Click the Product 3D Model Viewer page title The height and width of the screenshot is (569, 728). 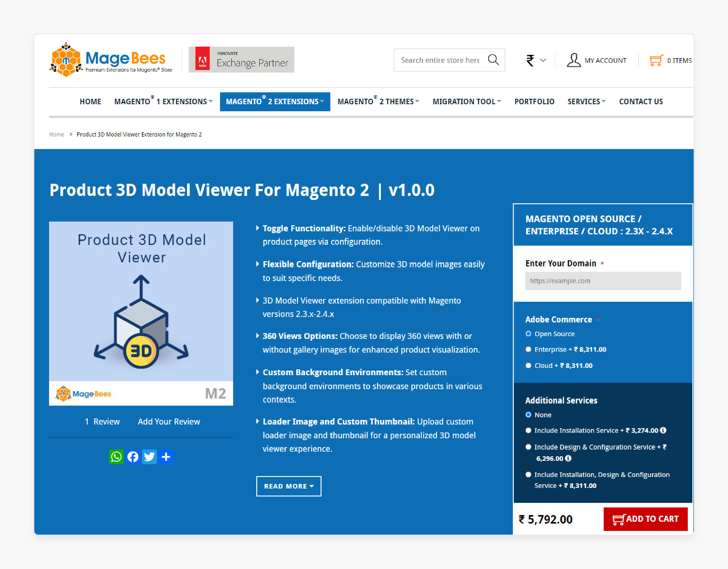tap(242, 190)
